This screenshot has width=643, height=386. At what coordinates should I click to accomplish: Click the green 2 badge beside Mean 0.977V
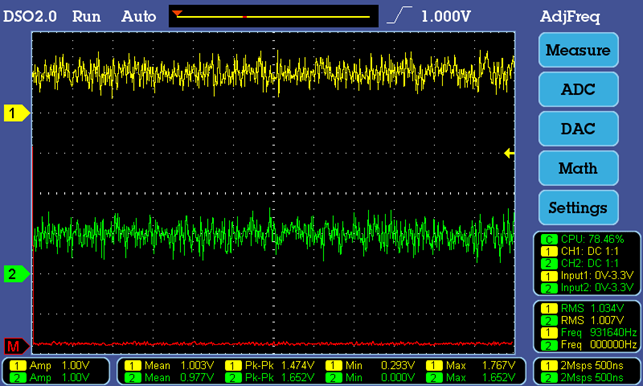[x=133, y=377]
